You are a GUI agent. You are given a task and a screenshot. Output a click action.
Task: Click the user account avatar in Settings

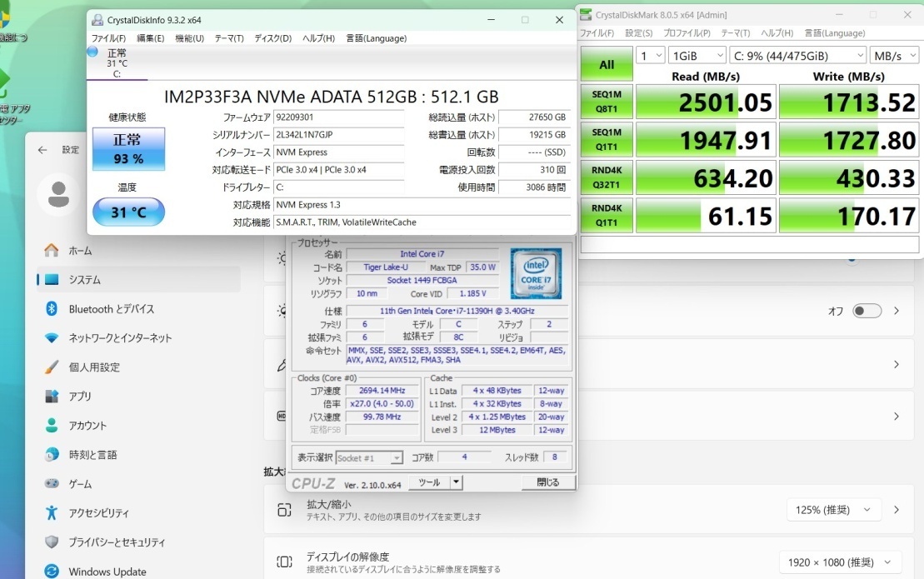(x=58, y=194)
